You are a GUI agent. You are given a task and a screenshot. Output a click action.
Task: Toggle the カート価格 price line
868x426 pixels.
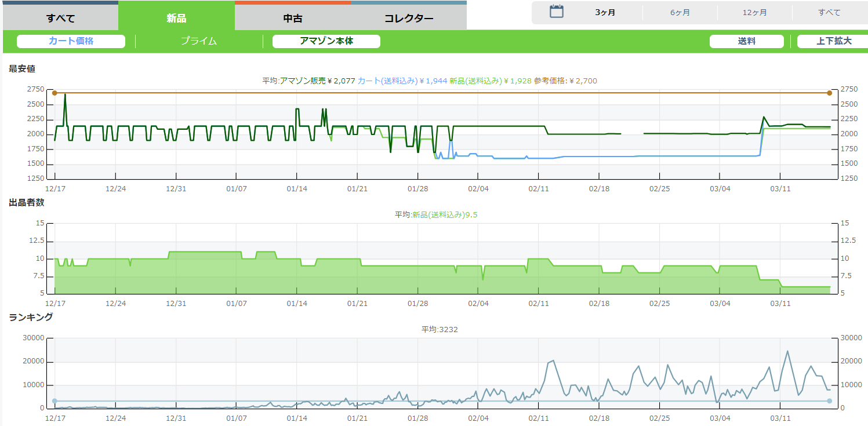[71, 41]
